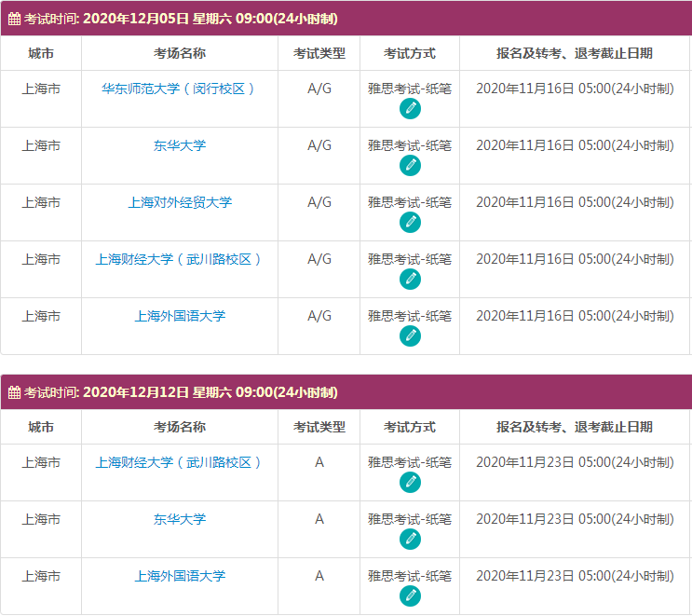Viewport: 692px width, 616px height.
Task: Click 雅思考试-纸笔 text in 东华大学 December 12 row
Action: coord(410,519)
